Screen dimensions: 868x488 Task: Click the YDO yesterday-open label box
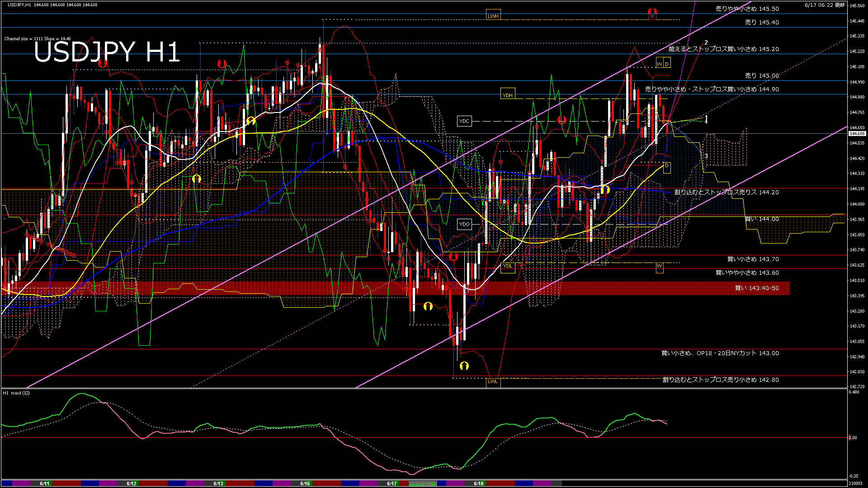coord(464,224)
